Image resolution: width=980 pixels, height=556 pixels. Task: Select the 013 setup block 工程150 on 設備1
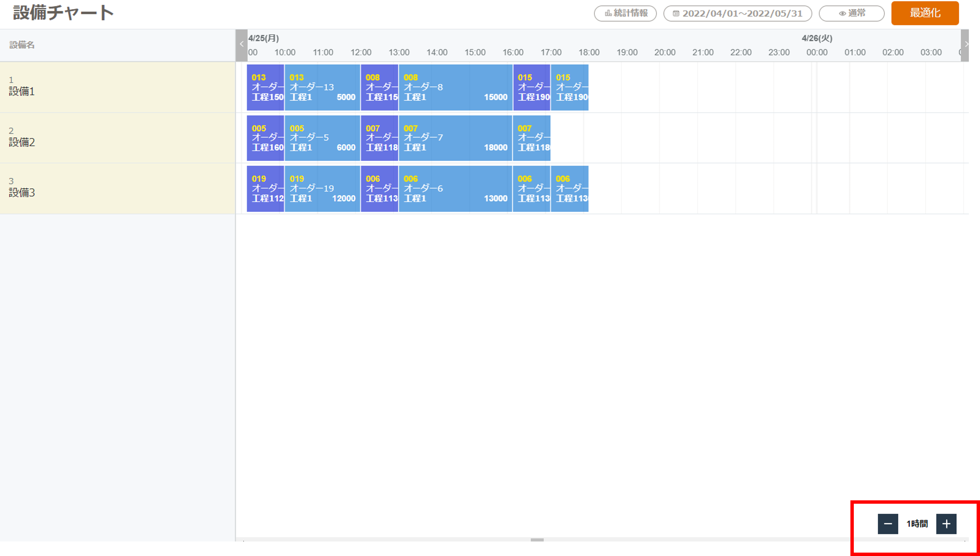265,87
